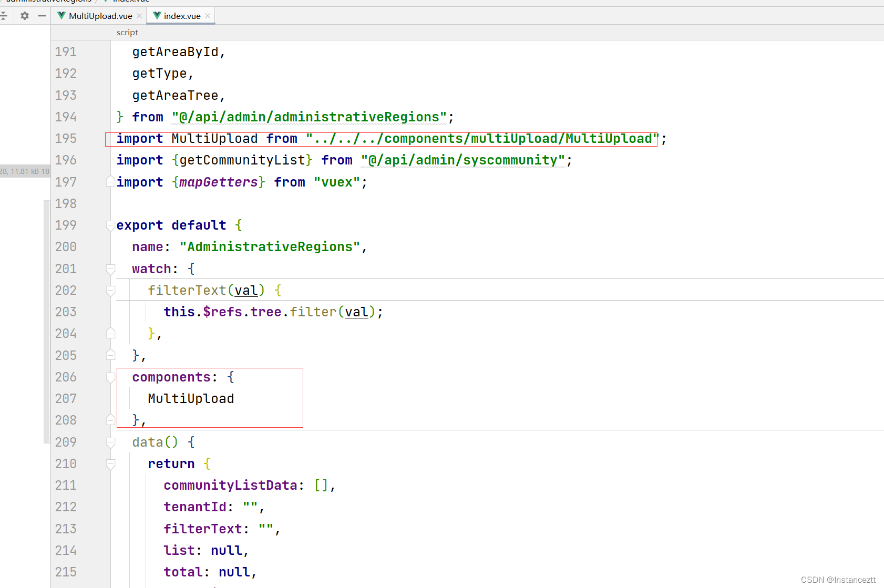Click the script breadcrumb

(x=127, y=33)
